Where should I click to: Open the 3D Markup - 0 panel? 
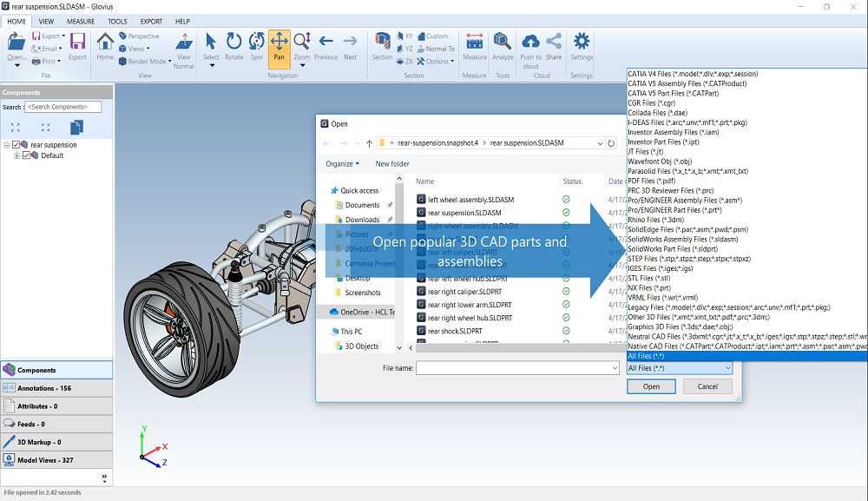click(x=56, y=442)
